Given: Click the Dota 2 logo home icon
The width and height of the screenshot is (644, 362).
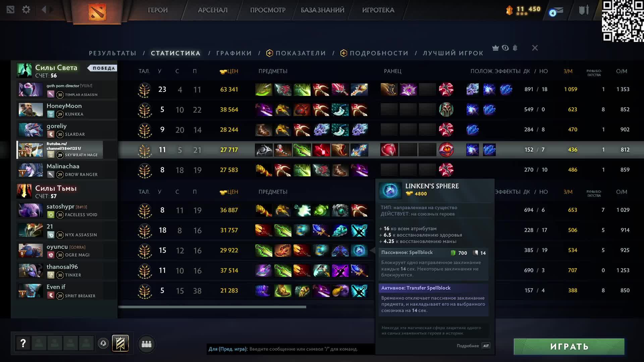Looking at the screenshot, I should [97, 12].
